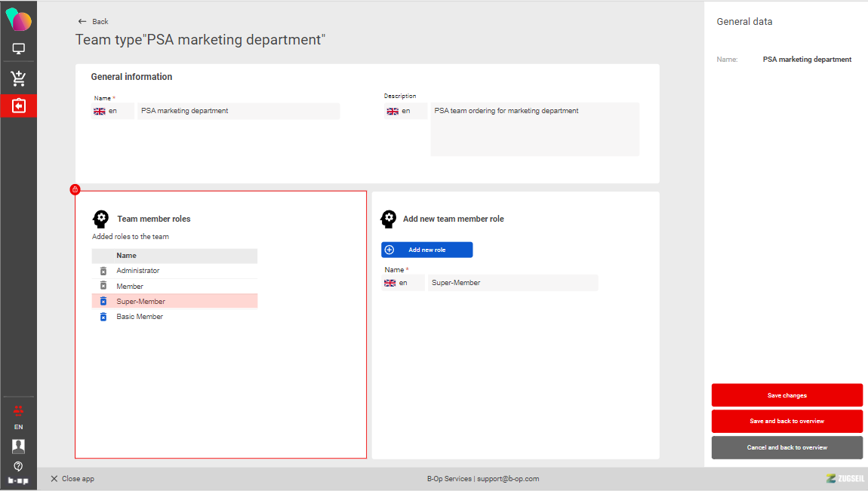Delete the Basic Member role using trash icon

click(x=103, y=317)
